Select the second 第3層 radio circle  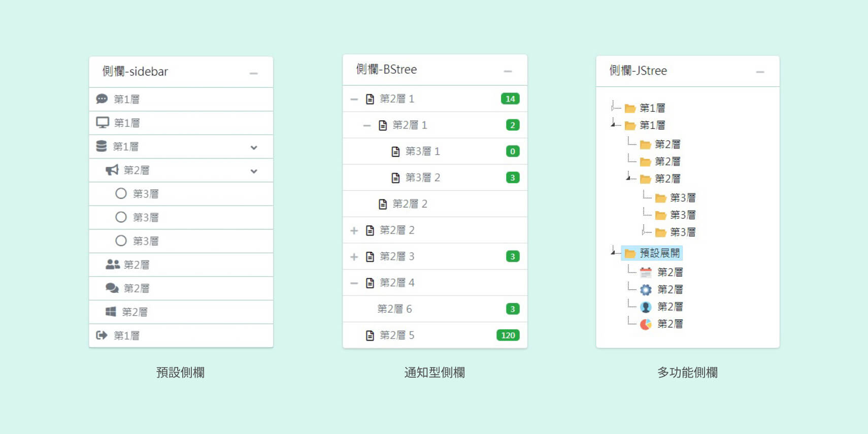(121, 217)
